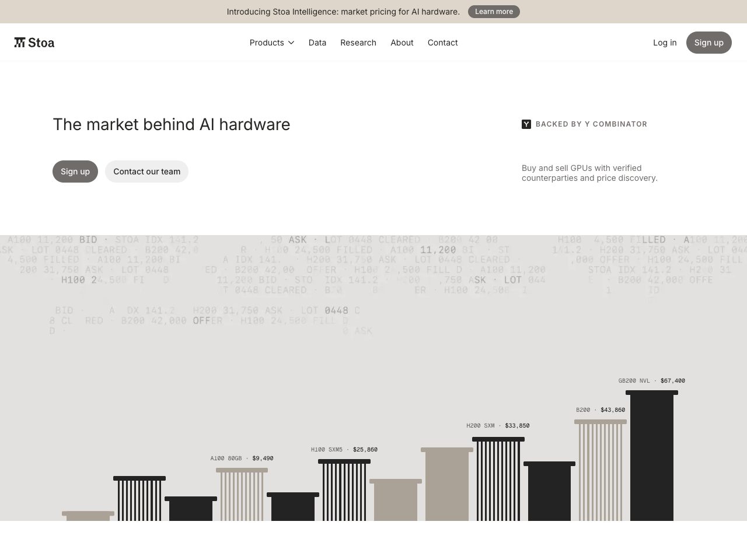Click the A100 80GB $9,490 label
The height and width of the screenshot is (560, 747).
point(242,459)
